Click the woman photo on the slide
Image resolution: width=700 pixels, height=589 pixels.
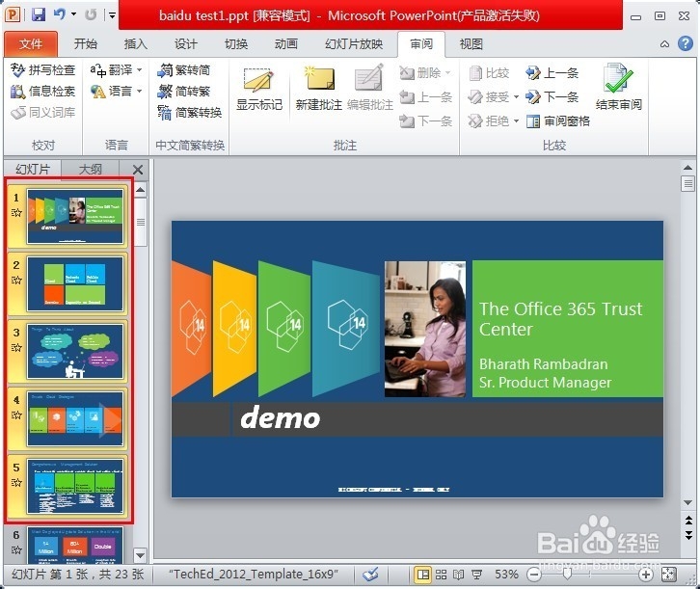425,329
